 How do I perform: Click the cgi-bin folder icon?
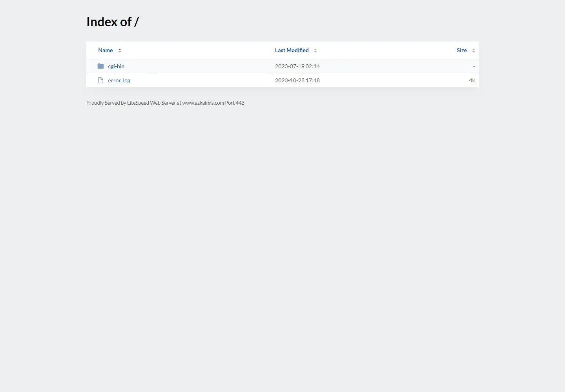[100, 66]
